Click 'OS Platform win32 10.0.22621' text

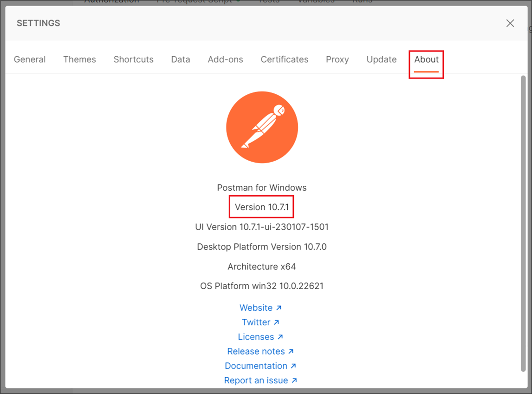point(261,286)
